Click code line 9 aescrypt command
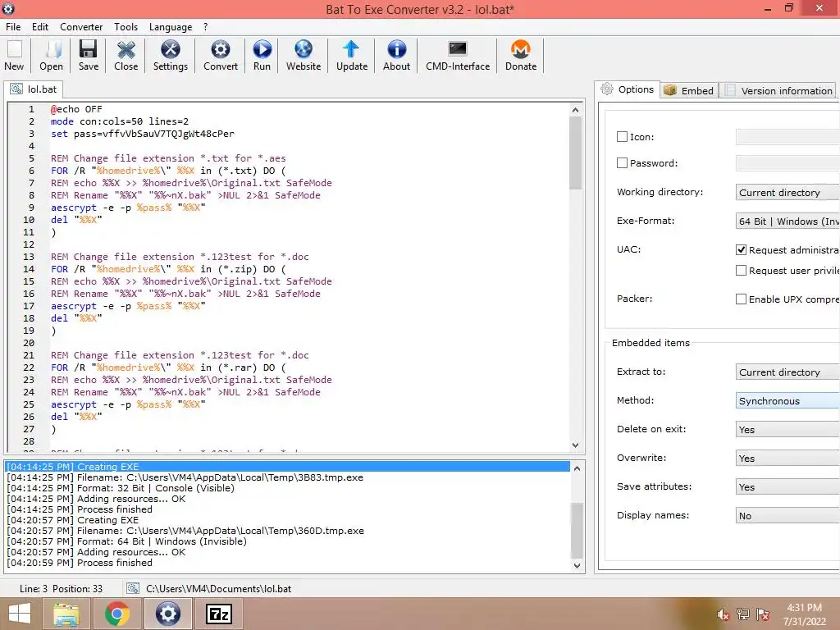This screenshot has width=840, height=630. click(128, 208)
